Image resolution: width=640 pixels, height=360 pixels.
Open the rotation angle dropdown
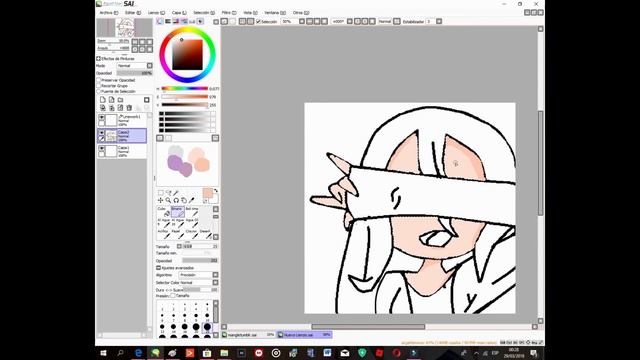[349, 21]
